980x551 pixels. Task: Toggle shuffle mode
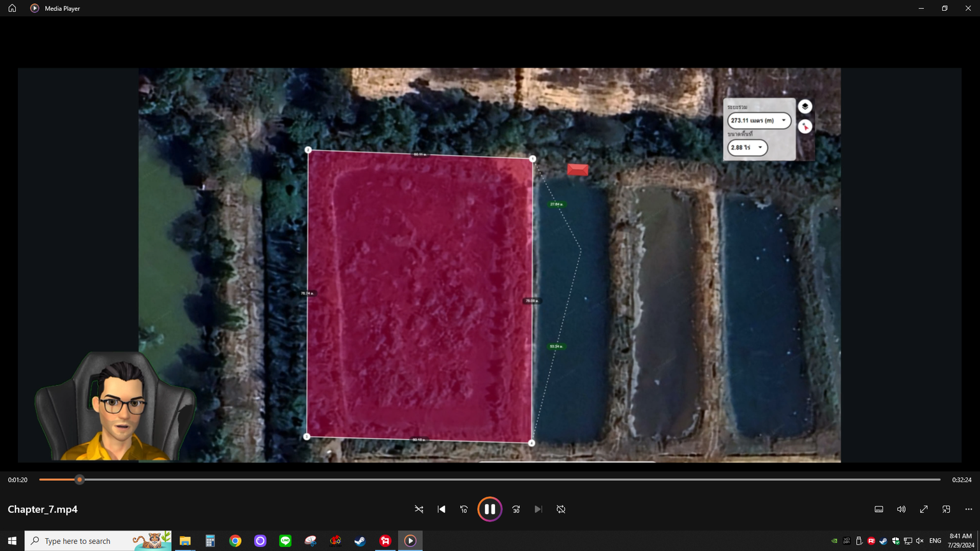[x=419, y=509]
